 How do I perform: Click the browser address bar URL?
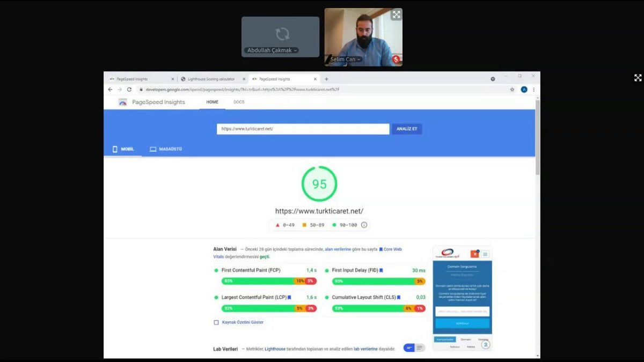243,90
